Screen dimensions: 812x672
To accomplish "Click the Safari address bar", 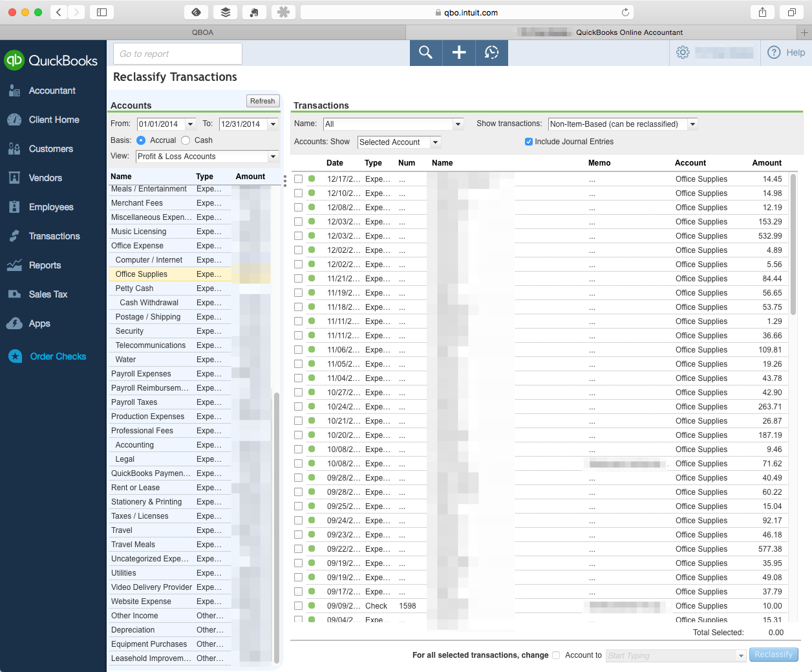I will [x=467, y=12].
